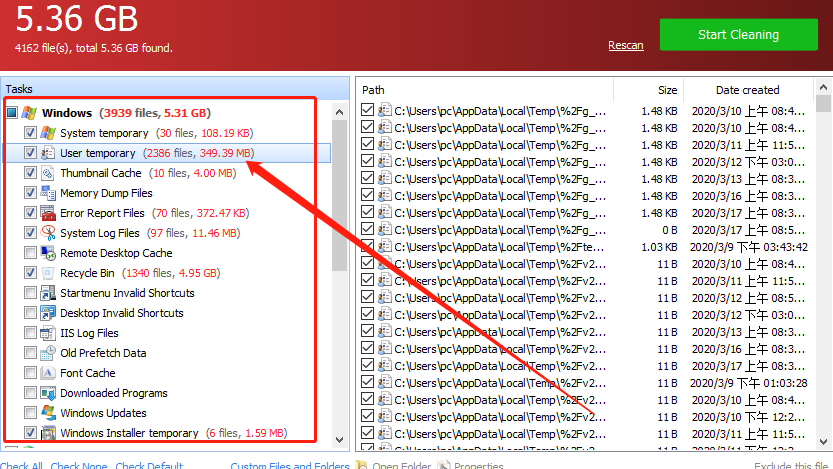Uncheck the Recycle Bin checkbox
Viewport: 833px width, 469px height.
tap(30, 273)
